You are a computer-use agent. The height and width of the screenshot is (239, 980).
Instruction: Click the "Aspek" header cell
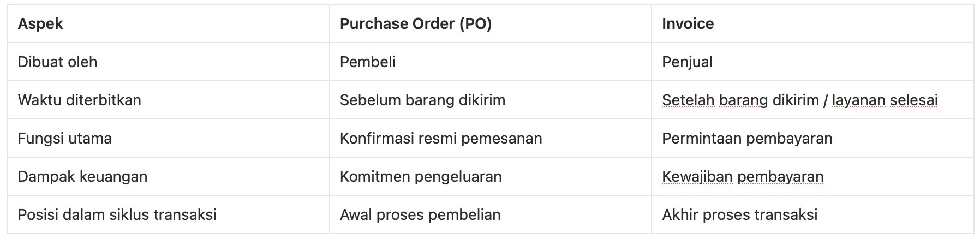[x=40, y=24]
